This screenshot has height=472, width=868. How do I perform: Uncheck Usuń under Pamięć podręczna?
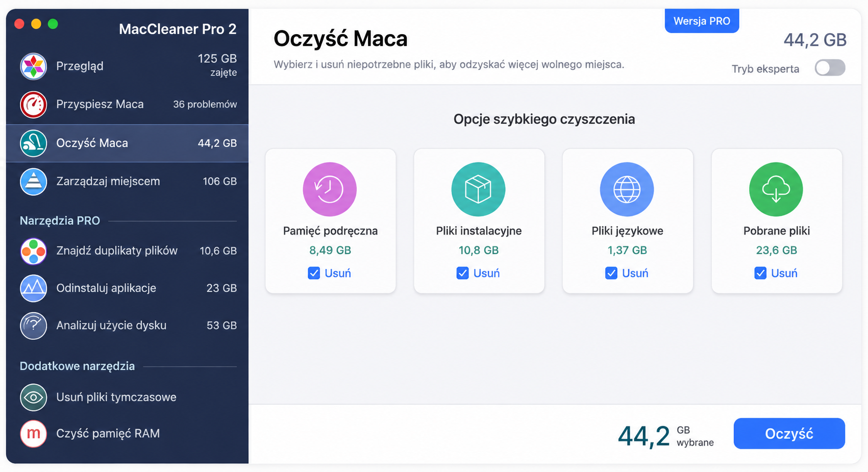coord(314,273)
